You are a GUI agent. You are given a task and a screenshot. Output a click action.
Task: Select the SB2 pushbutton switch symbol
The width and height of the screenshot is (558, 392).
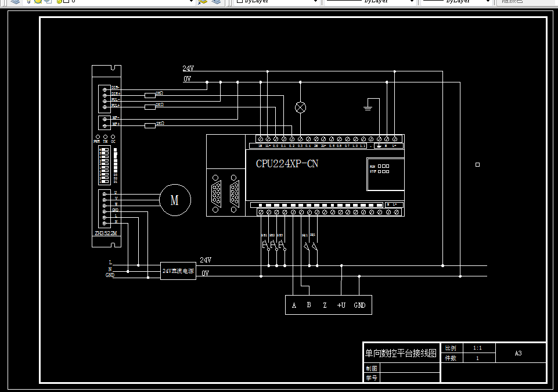[273, 245]
